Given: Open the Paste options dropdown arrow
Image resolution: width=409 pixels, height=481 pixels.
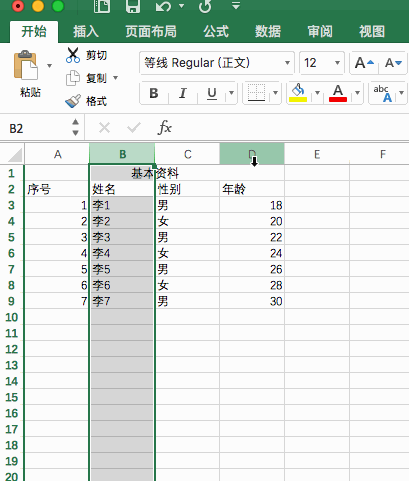Looking at the screenshot, I should [x=49, y=66].
